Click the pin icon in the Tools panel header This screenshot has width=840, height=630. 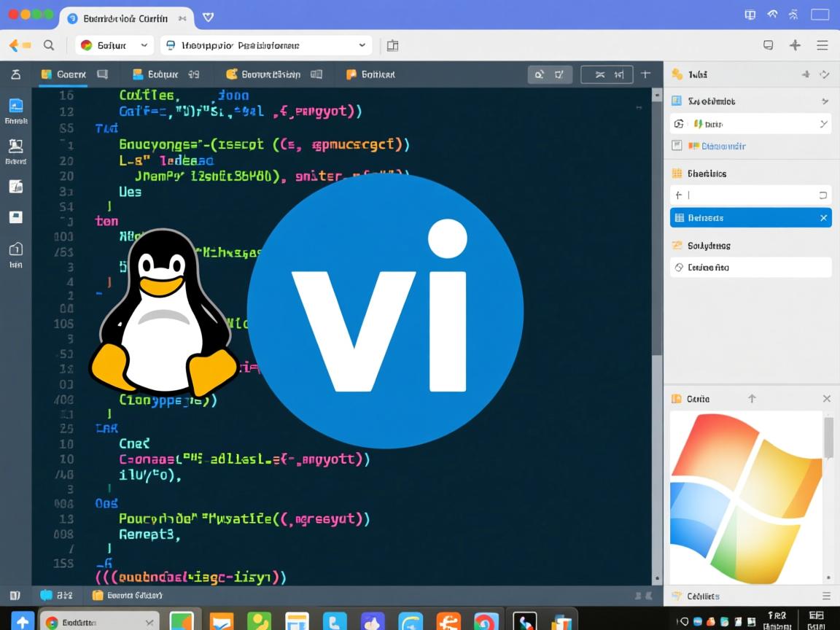click(x=806, y=73)
